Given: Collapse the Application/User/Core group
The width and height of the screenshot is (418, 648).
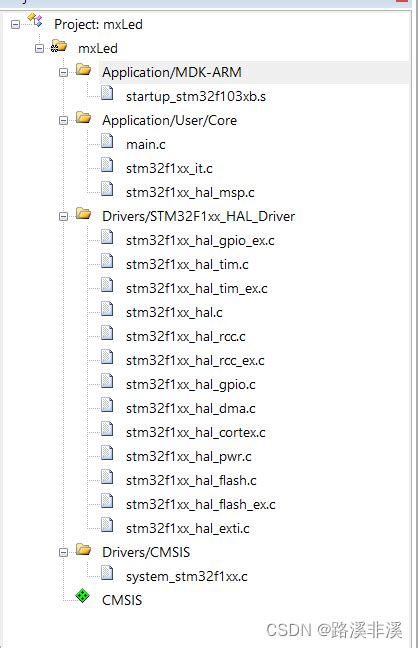Looking at the screenshot, I should click(63, 121).
